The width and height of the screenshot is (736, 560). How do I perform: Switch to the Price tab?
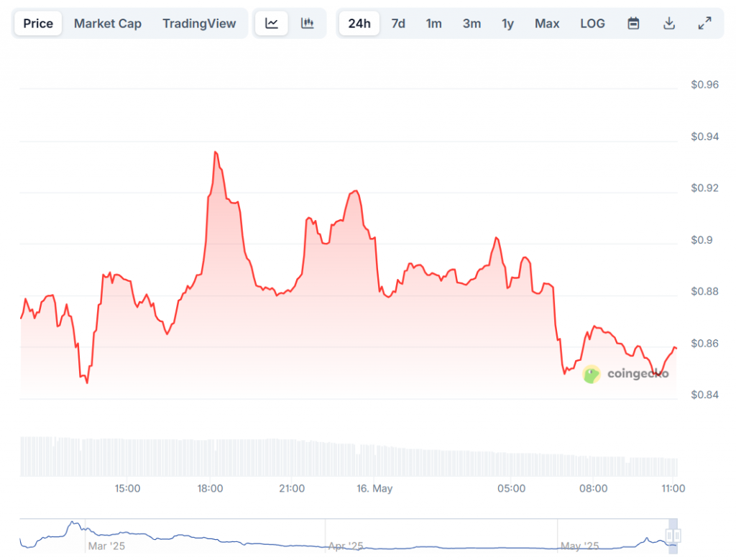pyautogui.click(x=38, y=24)
